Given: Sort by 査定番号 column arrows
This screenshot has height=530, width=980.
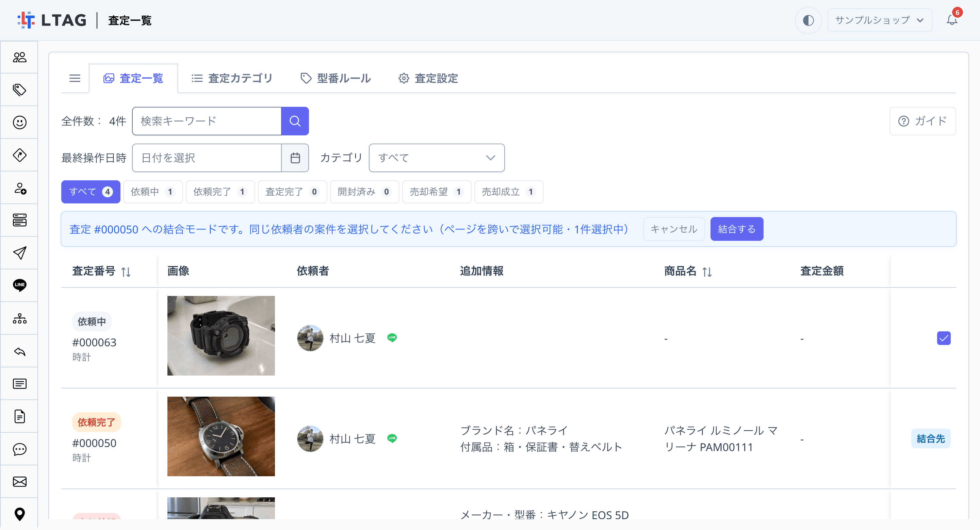Looking at the screenshot, I should click(126, 271).
